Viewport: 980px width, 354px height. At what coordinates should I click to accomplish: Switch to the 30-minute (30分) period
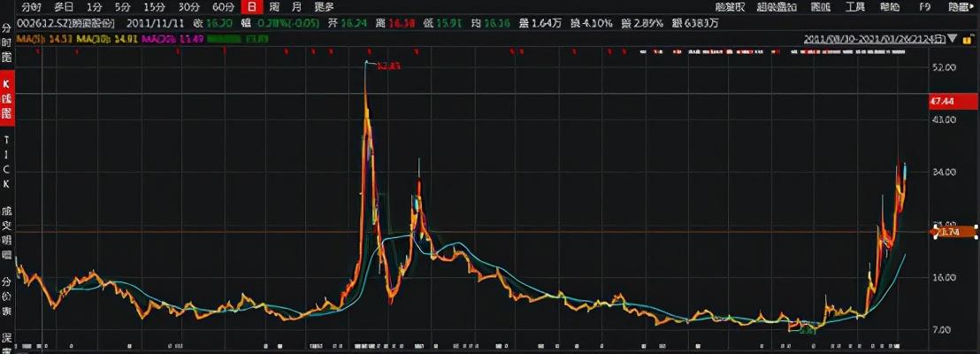(188, 7)
